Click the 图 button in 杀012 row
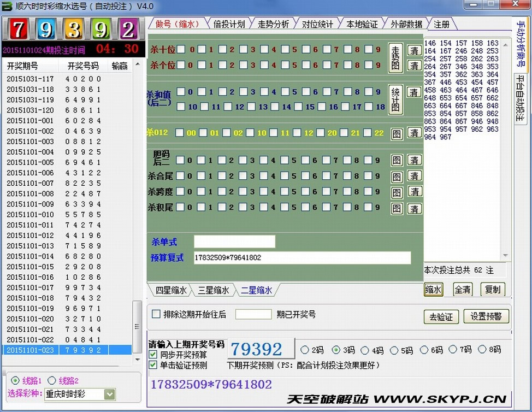Screen dimensions: 532x412 pos(397,133)
